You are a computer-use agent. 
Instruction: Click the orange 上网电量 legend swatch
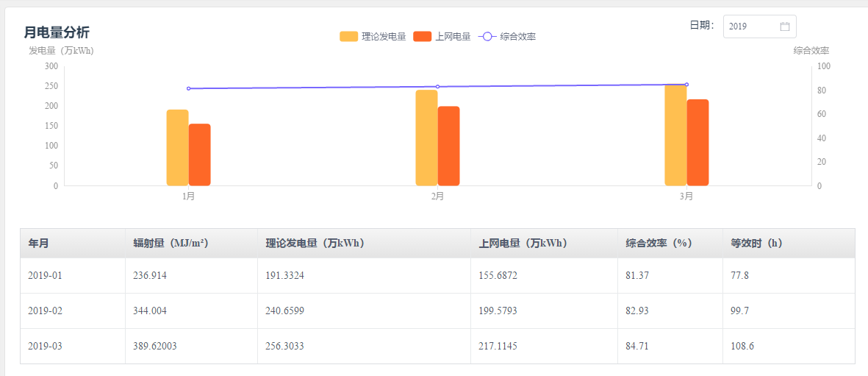click(423, 37)
